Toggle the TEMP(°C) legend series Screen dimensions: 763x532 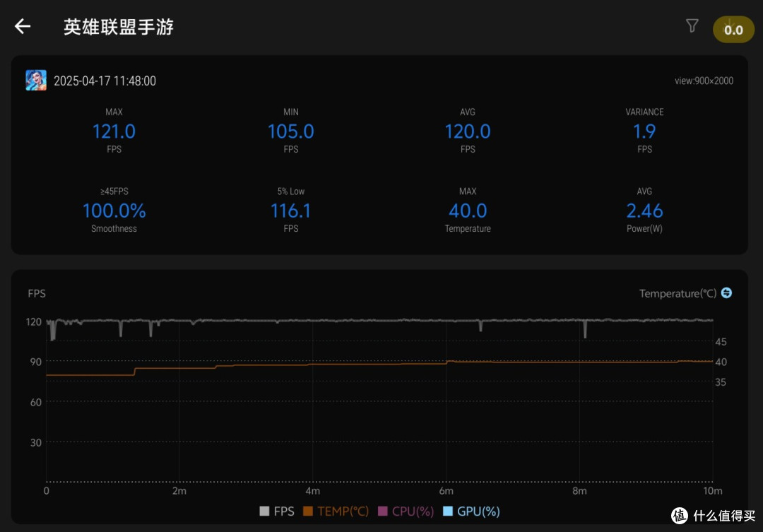[336, 511]
